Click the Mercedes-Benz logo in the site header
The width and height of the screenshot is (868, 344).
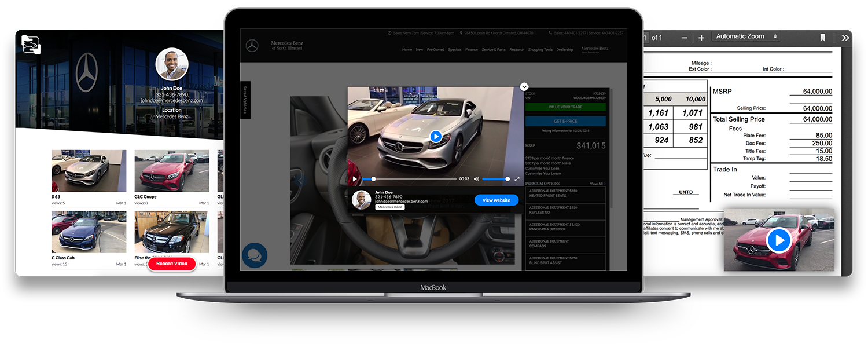(252, 45)
